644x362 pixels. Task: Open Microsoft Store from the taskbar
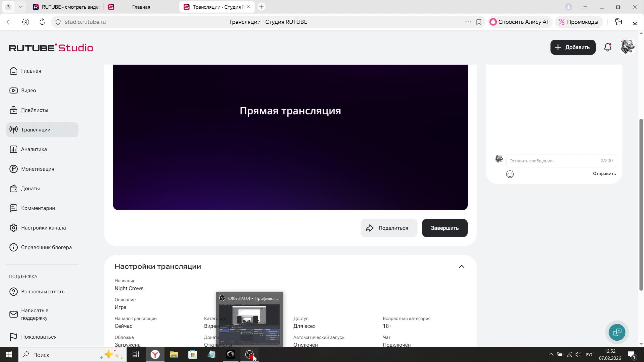pyautogui.click(x=193, y=354)
